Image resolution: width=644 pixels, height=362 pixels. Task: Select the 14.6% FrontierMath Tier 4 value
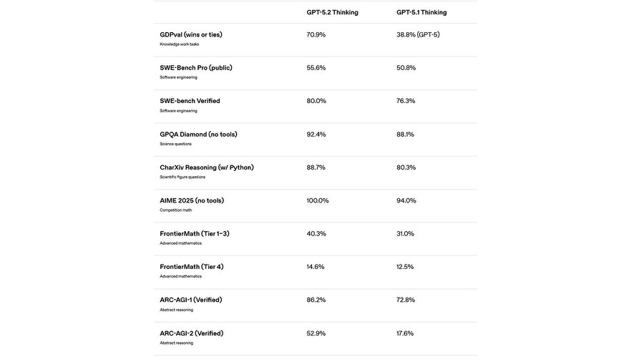[316, 267]
